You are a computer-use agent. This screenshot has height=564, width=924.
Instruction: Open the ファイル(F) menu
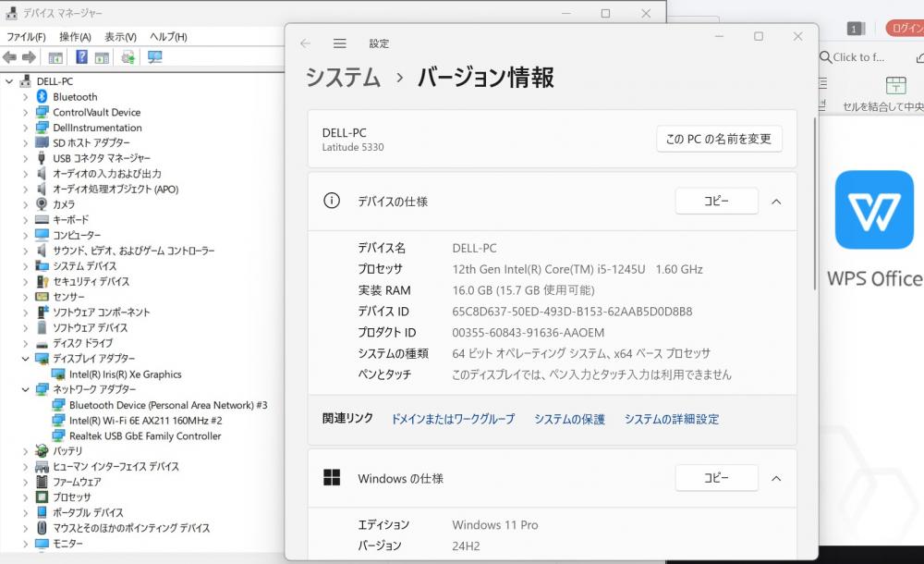point(26,37)
